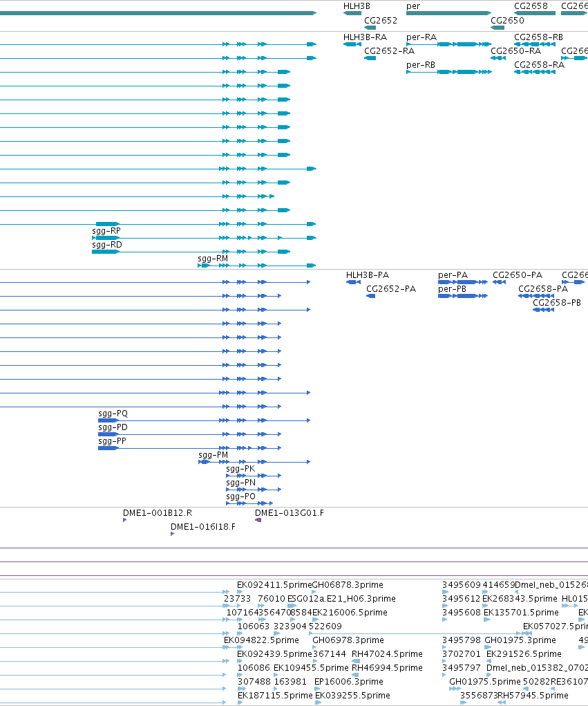This screenshot has width=588, height=706.
Task: Click the sgg-PP label
Action: click(x=112, y=441)
